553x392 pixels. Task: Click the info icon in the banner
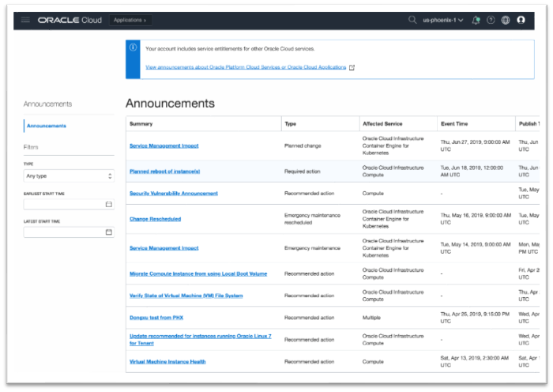coord(133,47)
